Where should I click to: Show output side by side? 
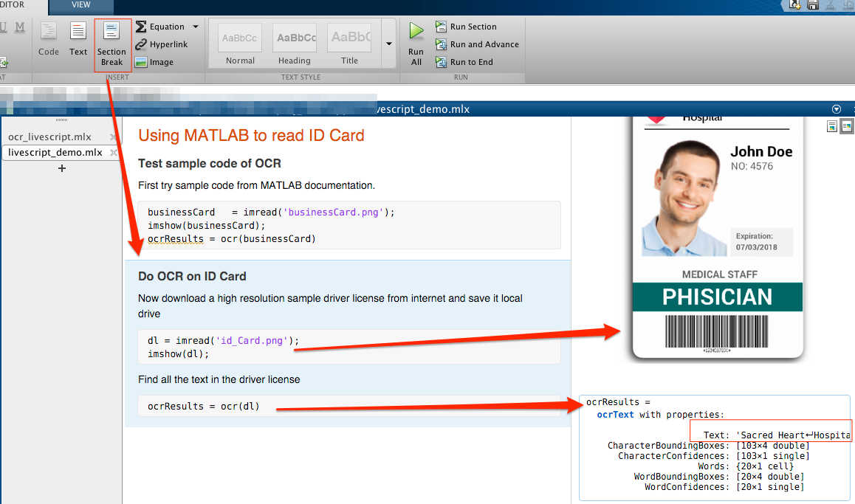click(846, 126)
